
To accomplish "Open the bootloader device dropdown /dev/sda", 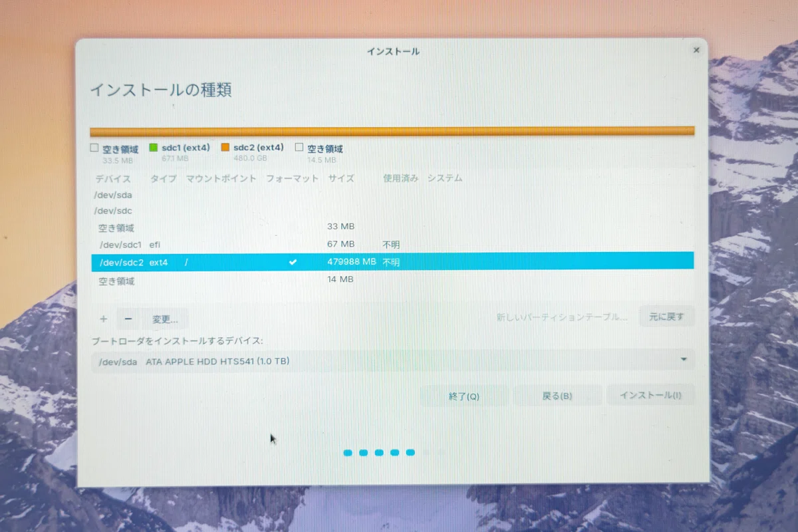I will pos(392,361).
